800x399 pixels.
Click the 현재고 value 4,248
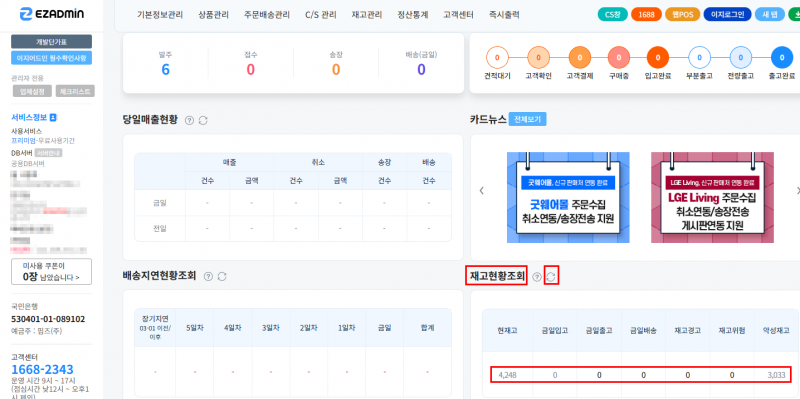coord(507,375)
